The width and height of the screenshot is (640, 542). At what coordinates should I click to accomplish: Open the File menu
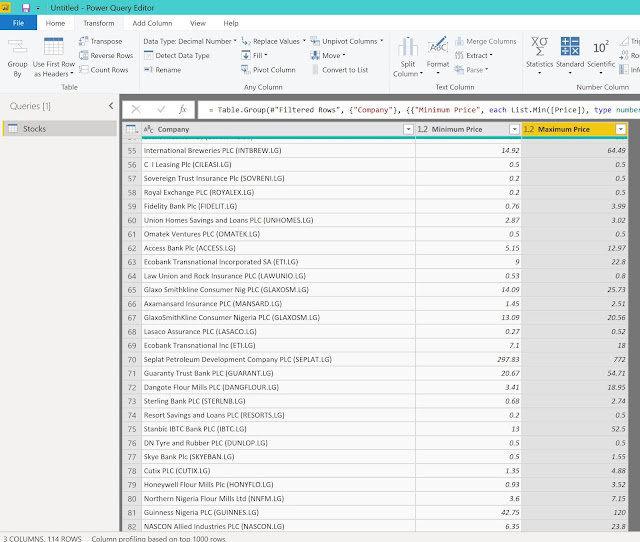[18, 23]
